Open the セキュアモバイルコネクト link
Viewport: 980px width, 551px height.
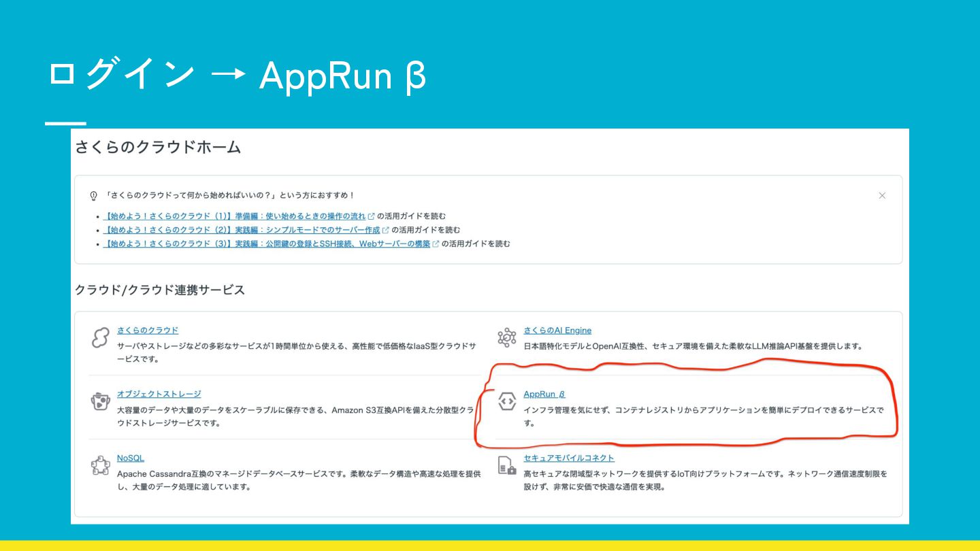569,458
